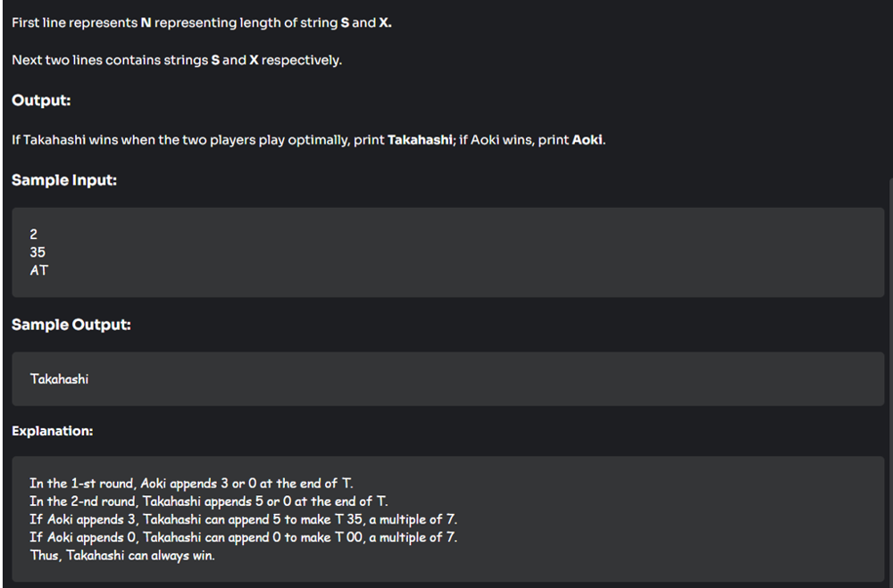The width and height of the screenshot is (893, 588).
Task: Click the number '2' in sample input
Action: pos(34,234)
